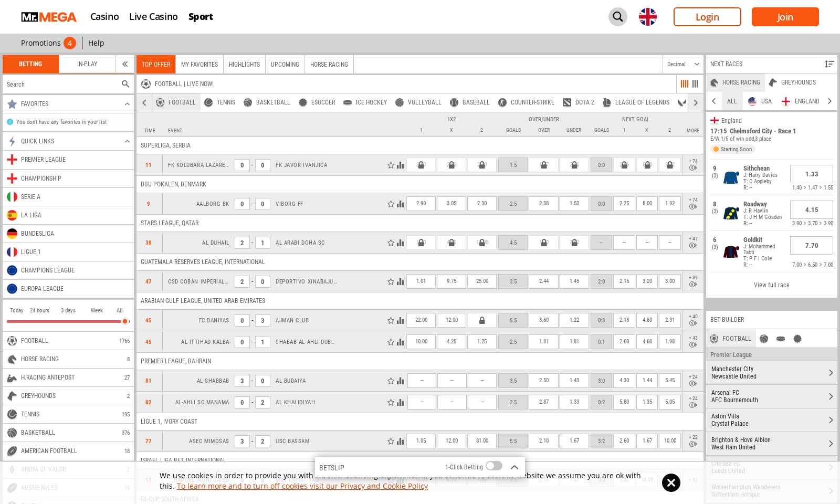The image size is (840, 504).
Task: Expand the Betslip panel
Action: point(514,467)
